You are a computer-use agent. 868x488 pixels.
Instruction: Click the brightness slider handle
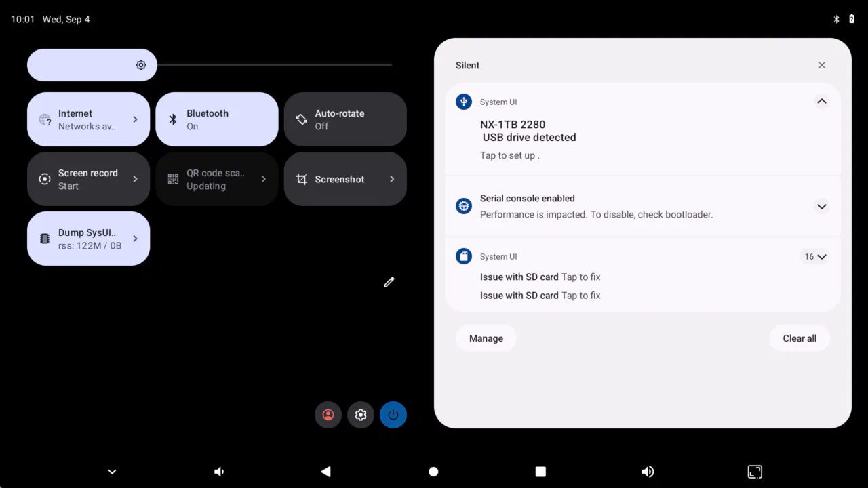(x=141, y=65)
